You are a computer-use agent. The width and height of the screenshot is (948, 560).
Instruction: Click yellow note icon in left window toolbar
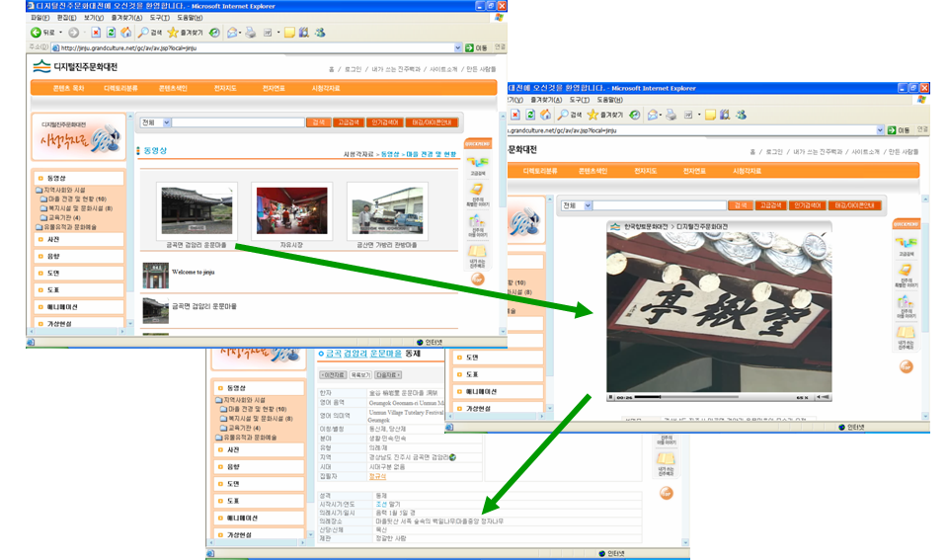coord(289,33)
